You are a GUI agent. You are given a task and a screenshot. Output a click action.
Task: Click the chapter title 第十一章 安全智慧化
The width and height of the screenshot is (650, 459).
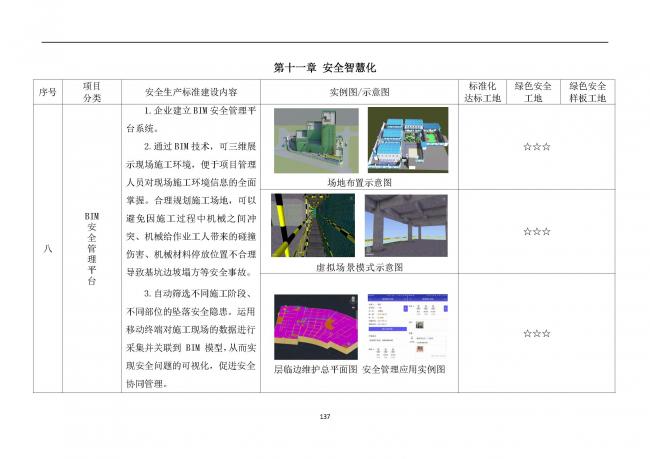click(324, 67)
